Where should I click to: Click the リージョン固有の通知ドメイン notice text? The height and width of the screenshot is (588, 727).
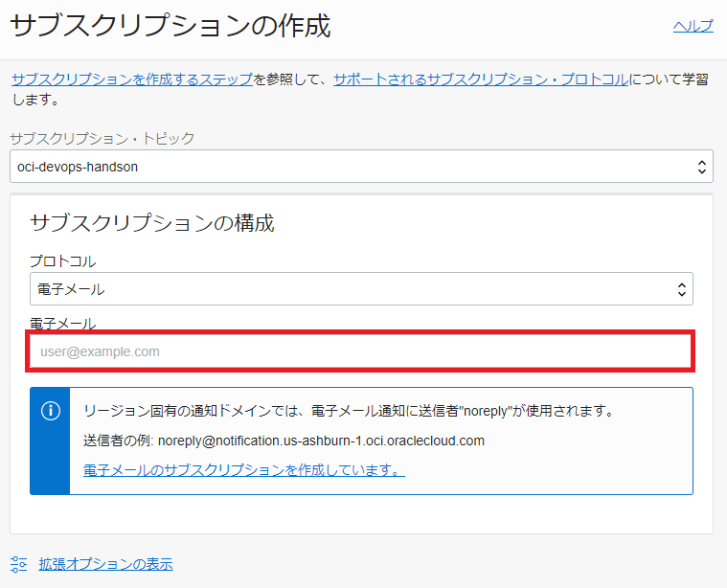pyautogui.click(x=348, y=411)
